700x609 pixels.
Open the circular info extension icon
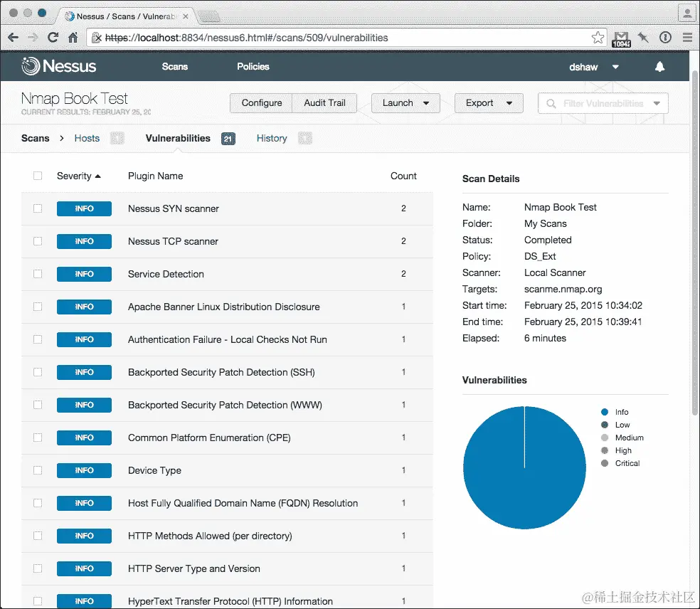click(x=665, y=38)
